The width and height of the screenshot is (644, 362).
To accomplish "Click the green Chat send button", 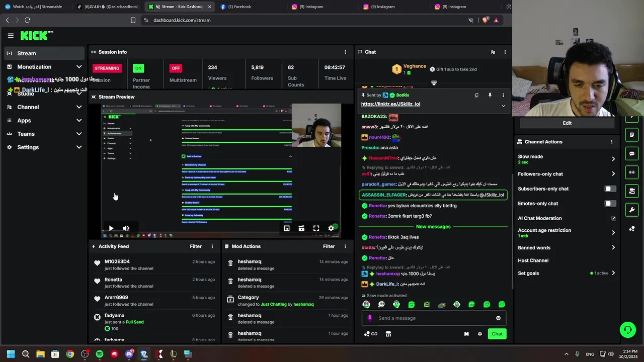I will click(x=497, y=334).
